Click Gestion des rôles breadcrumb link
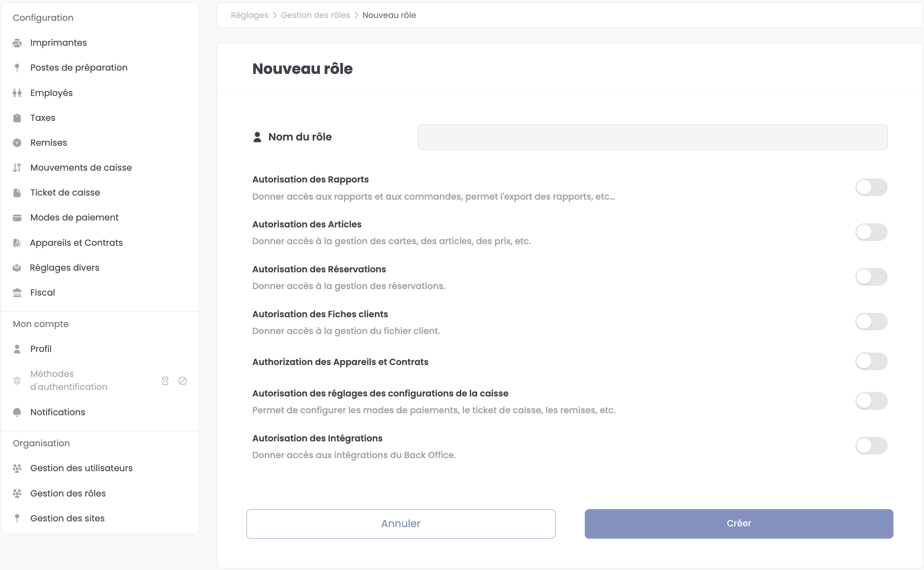This screenshot has width=924, height=570. [315, 15]
